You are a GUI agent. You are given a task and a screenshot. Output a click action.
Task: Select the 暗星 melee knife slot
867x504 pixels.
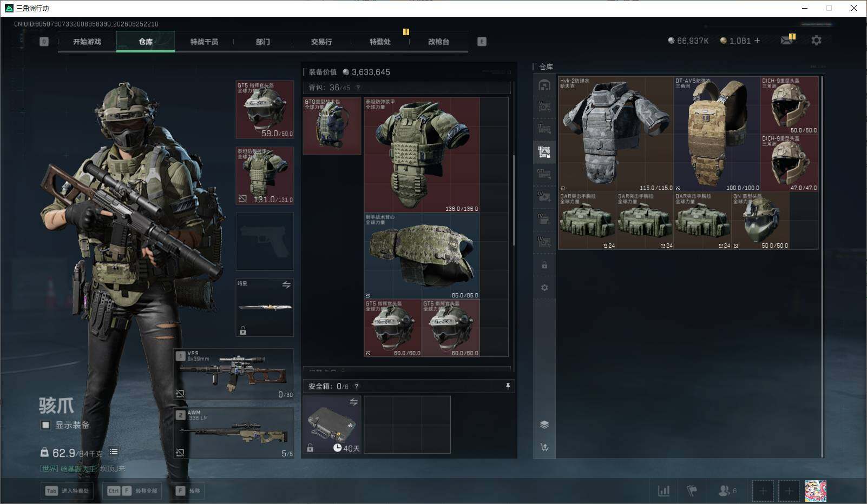[265, 308]
